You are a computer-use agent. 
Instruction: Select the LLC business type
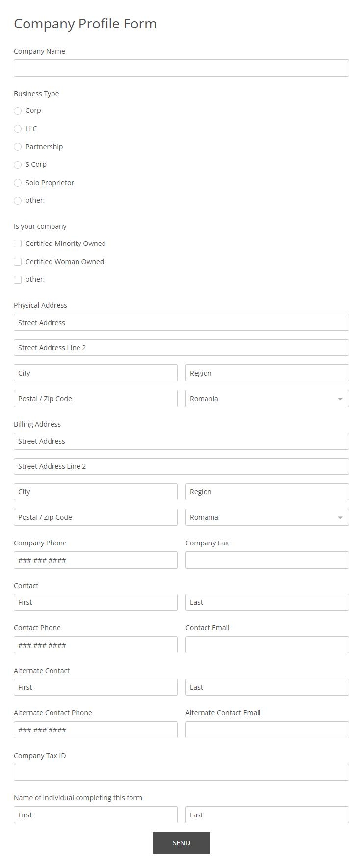pos(18,129)
